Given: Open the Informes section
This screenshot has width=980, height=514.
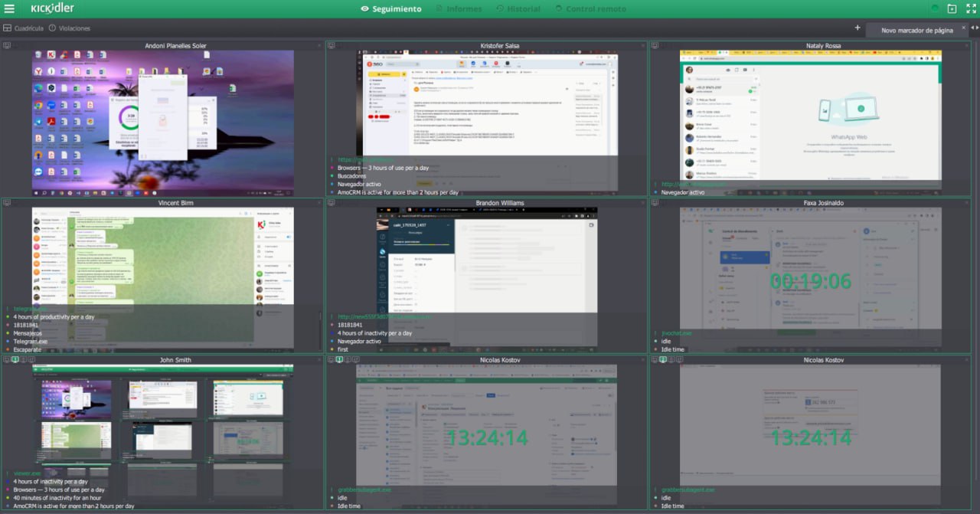Looking at the screenshot, I should pyautogui.click(x=459, y=9).
